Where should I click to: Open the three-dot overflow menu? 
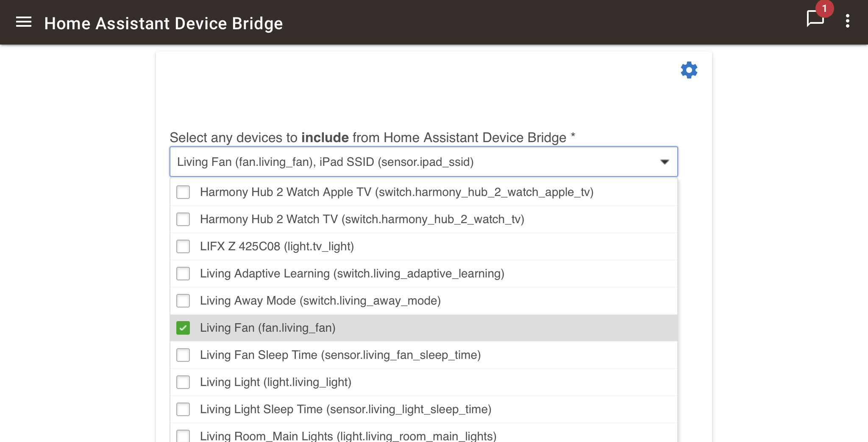847,21
